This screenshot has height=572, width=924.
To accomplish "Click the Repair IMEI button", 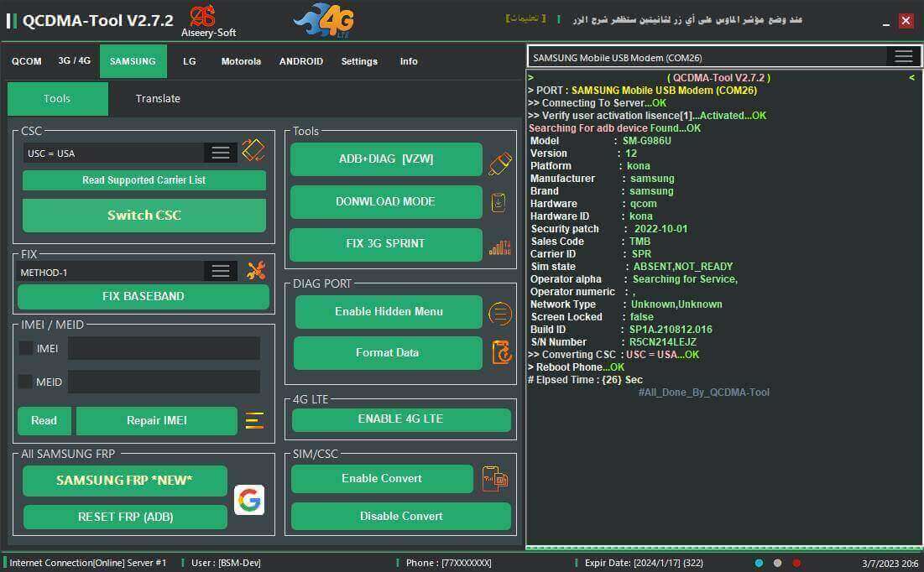I will click(x=157, y=420).
